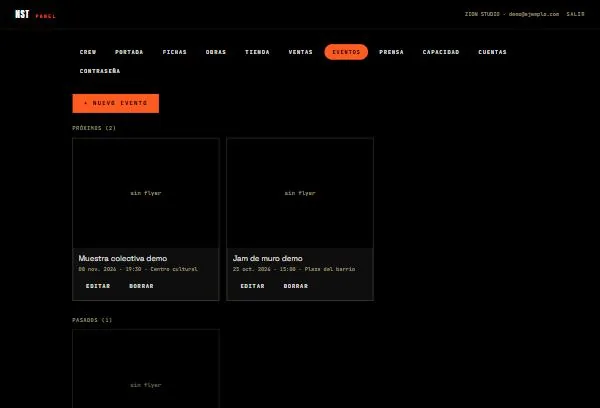Log out with the Salir link
Screen dimensions: 600x408
click(x=576, y=14)
